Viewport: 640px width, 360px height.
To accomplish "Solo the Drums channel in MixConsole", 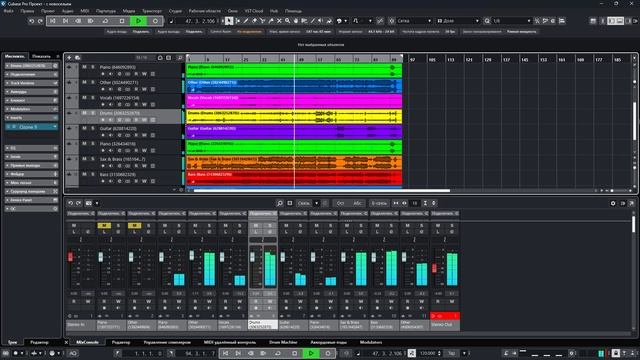I will point(269,225).
